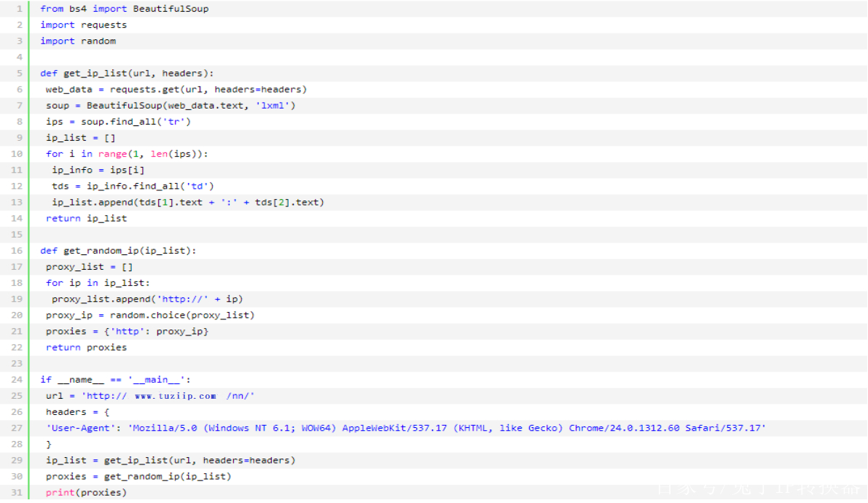This screenshot has width=868, height=503.
Task: Click the 'ip_info = ips[i]' line
Action: [x=98, y=170]
